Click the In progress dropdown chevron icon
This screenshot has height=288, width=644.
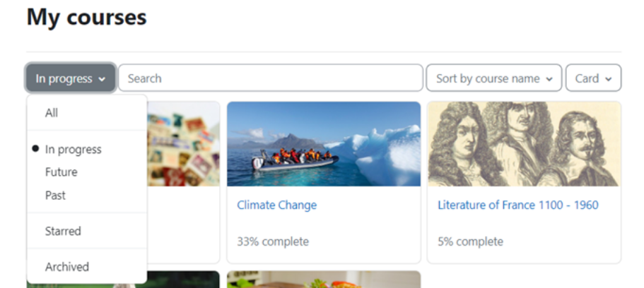(x=103, y=79)
